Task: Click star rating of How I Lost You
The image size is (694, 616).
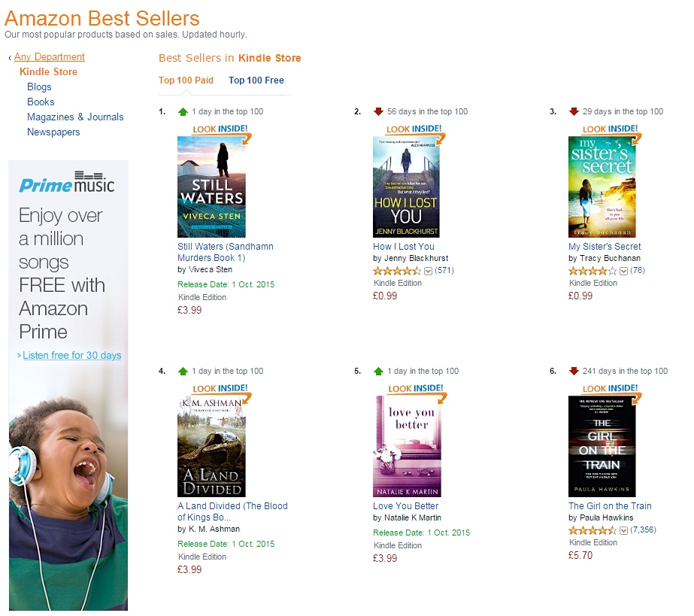Action: (x=397, y=271)
